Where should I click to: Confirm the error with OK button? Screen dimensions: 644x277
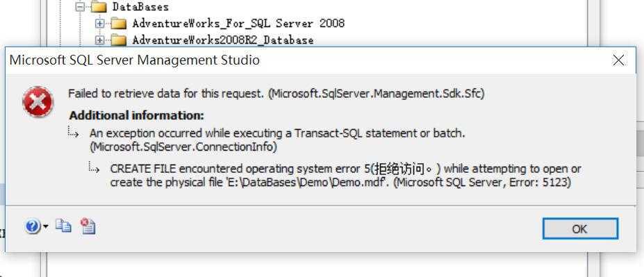[x=580, y=228]
